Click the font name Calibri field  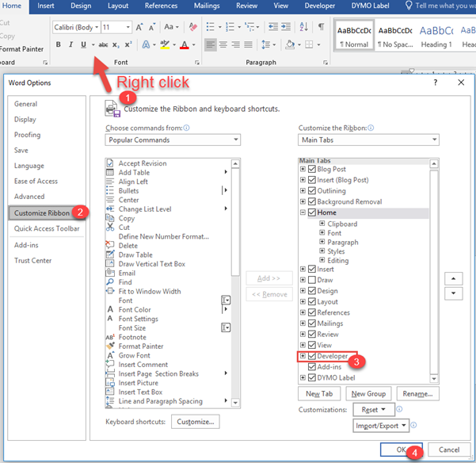pyautogui.click(x=74, y=27)
